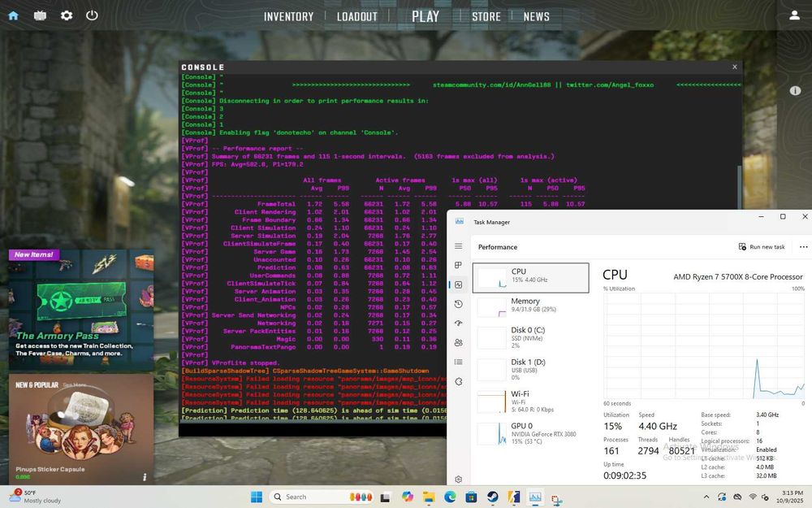This screenshot has width=812, height=508.
Task: Open the player profile icon
Action: (794, 15)
